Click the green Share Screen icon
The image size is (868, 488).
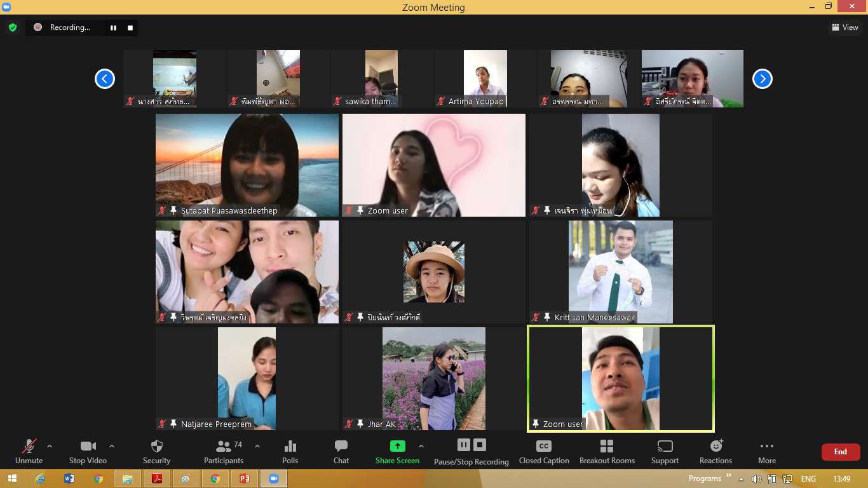click(397, 447)
